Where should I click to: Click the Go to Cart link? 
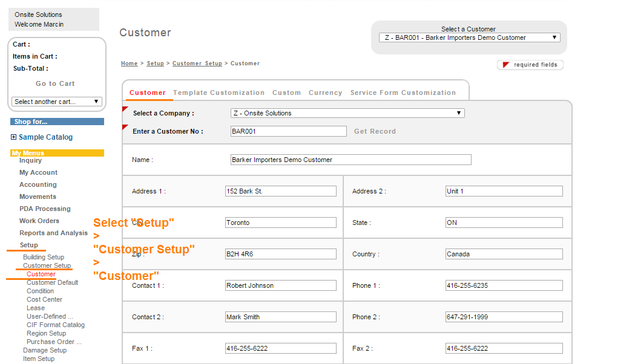[55, 83]
